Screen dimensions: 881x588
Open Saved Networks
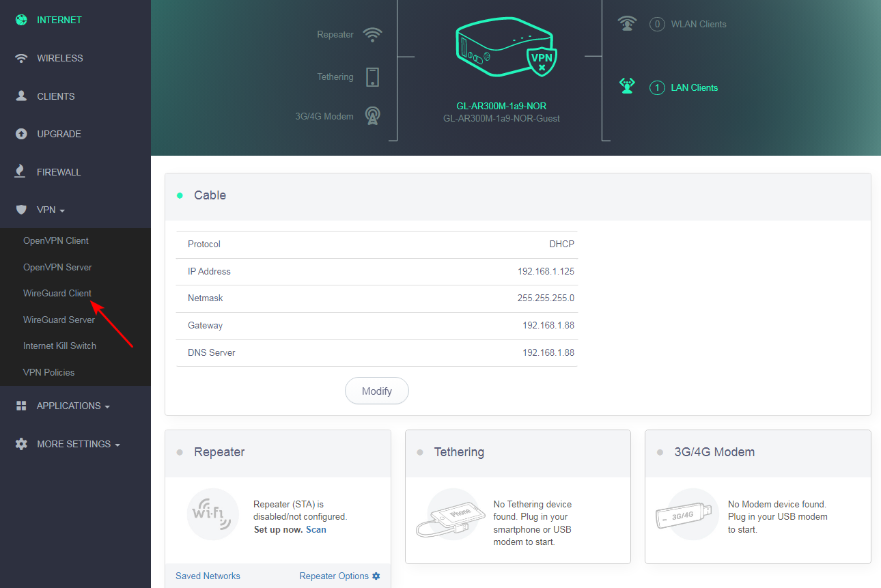click(x=207, y=576)
